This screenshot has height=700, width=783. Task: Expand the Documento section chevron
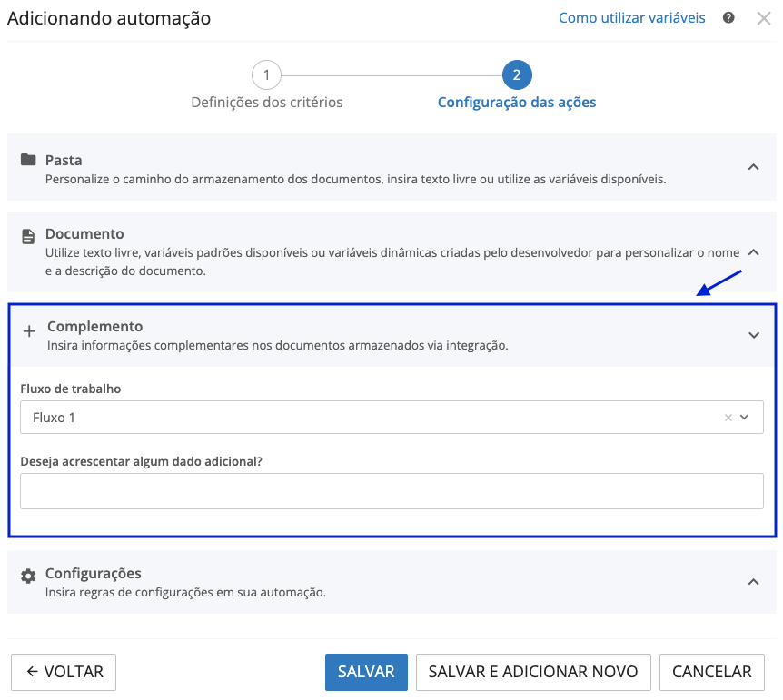coord(753,251)
